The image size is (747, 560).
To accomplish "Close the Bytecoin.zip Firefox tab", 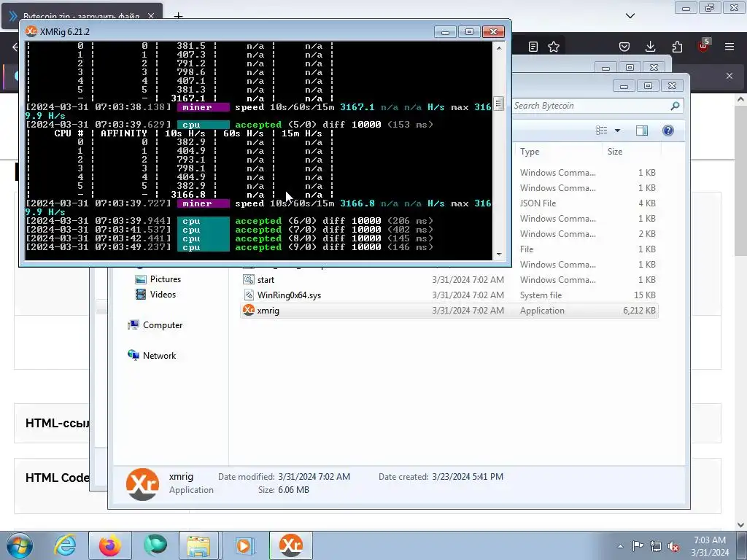I will pyautogui.click(x=151, y=16).
